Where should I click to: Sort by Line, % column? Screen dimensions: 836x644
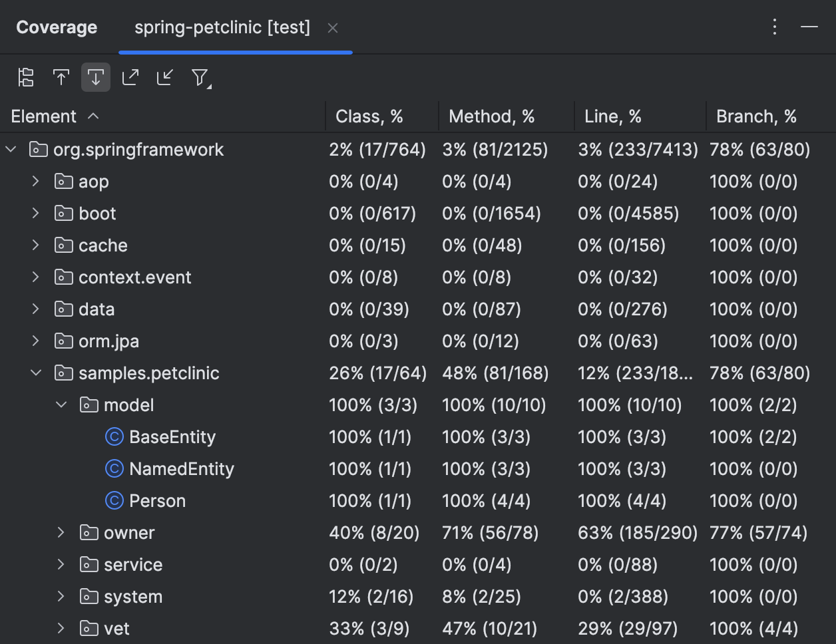tap(612, 116)
